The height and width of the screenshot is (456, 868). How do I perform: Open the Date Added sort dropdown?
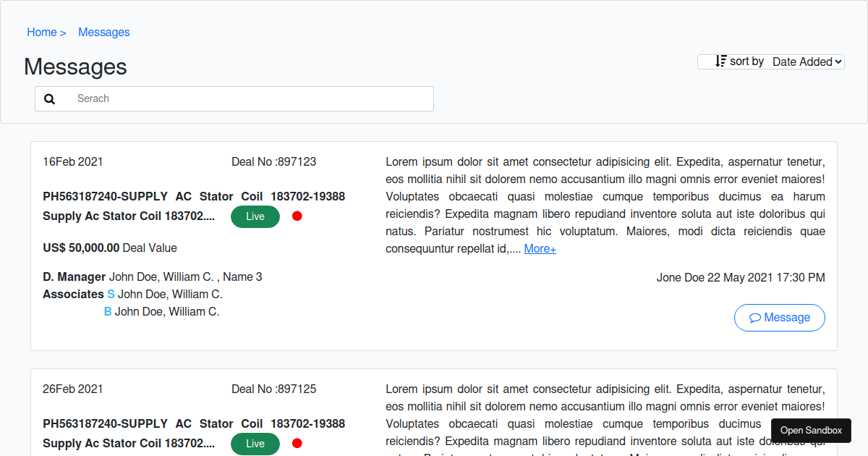tap(806, 62)
